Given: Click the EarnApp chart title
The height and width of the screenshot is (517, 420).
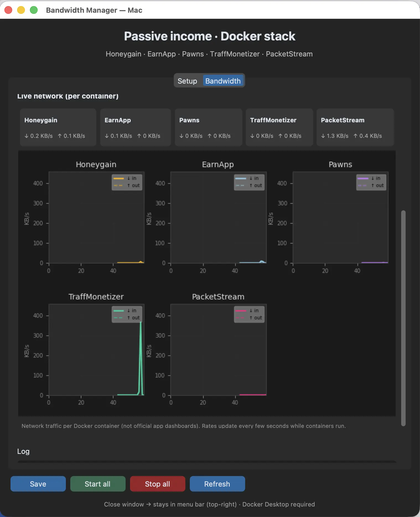Looking at the screenshot, I should click(x=218, y=164).
